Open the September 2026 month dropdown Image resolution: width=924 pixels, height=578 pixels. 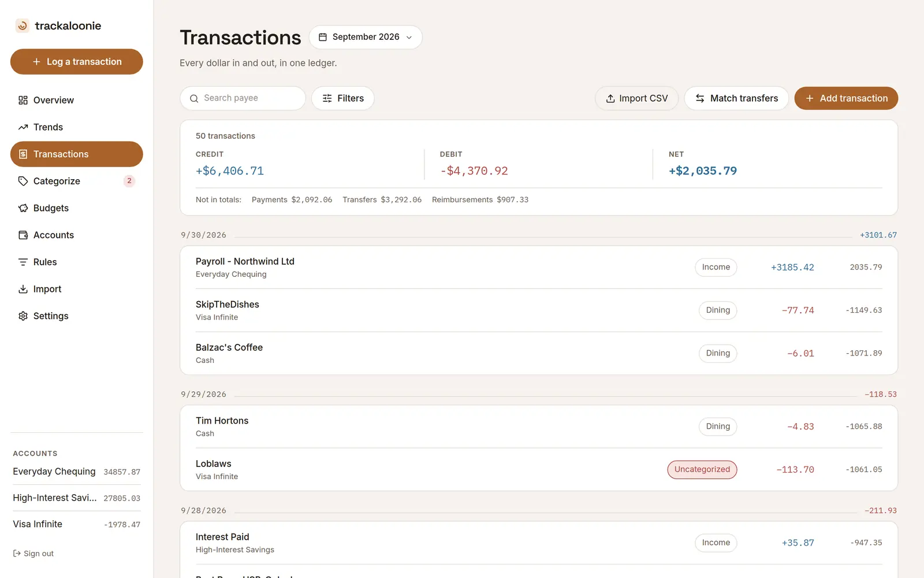coord(366,37)
